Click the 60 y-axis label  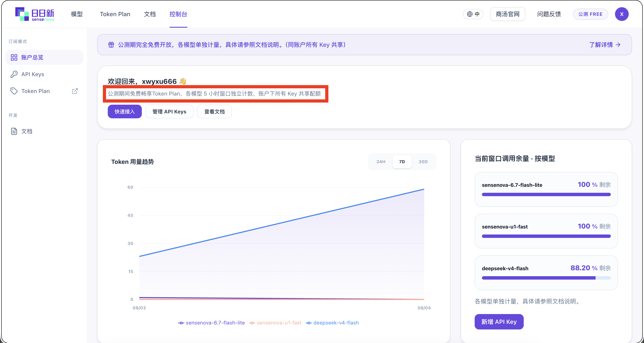click(x=130, y=187)
